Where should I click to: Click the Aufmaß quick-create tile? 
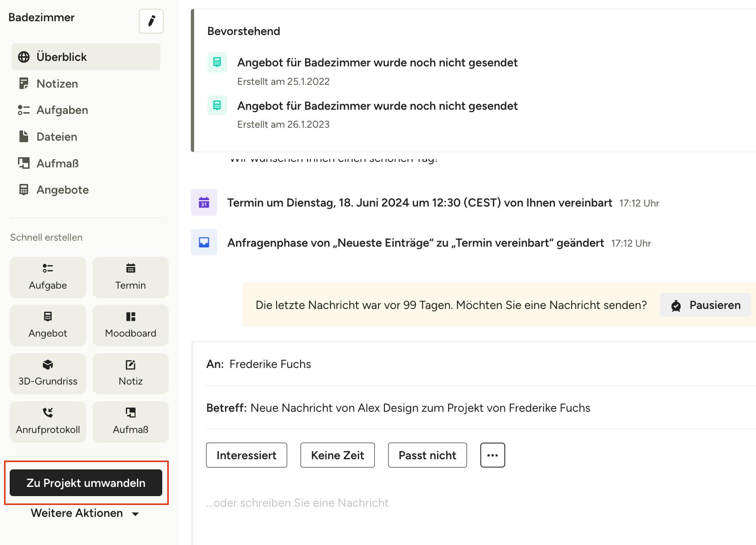click(x=130, y=422)
